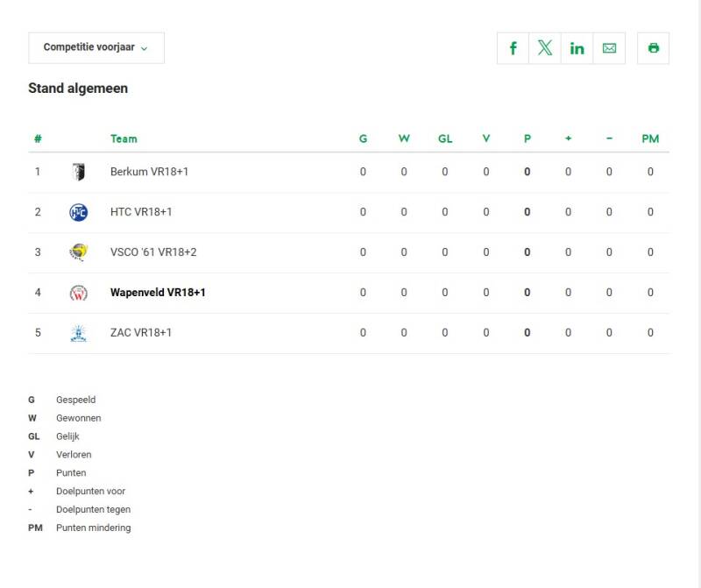Click the HTC club logo
The height and width of the screenshot is (588, 701).
78,212
